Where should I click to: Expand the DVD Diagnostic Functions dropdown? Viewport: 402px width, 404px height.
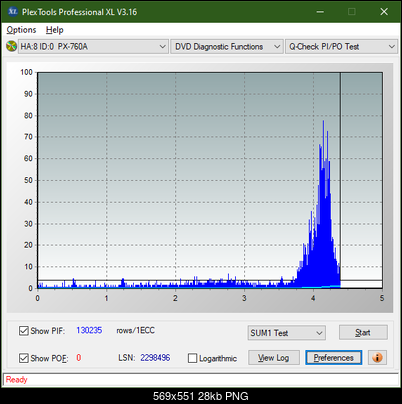(x=227, y=47)
